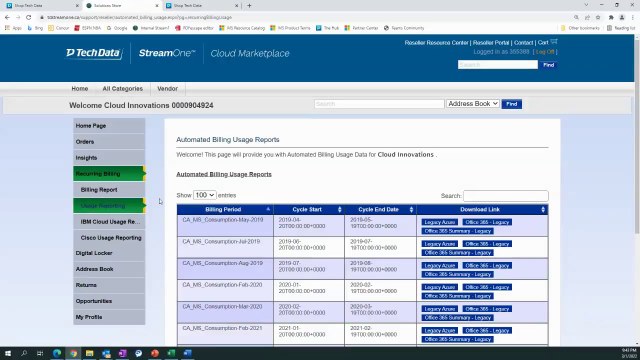Open Cisco Usage Reporting sidebar item
Screen dimensions: 640x360
point(109,238)
